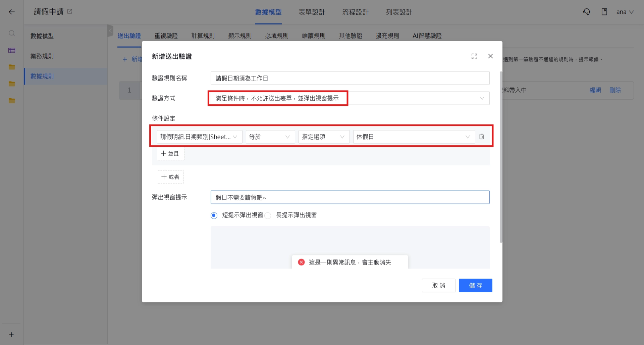This screenshot has width=644, height=345.
Task: Select the 擴充規則 tab
Action: pos(387,36)
